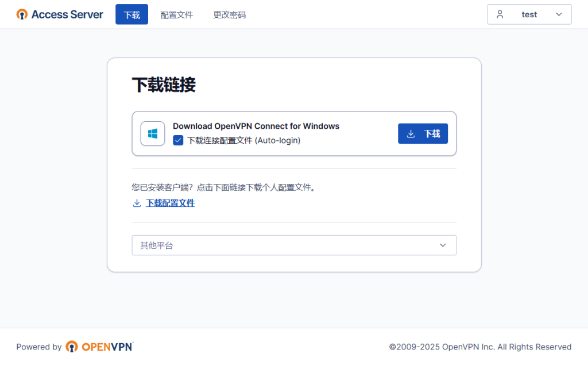
Task: Click the 下载连接配置文件 (Auto-login) label
Action: (243, 140)
